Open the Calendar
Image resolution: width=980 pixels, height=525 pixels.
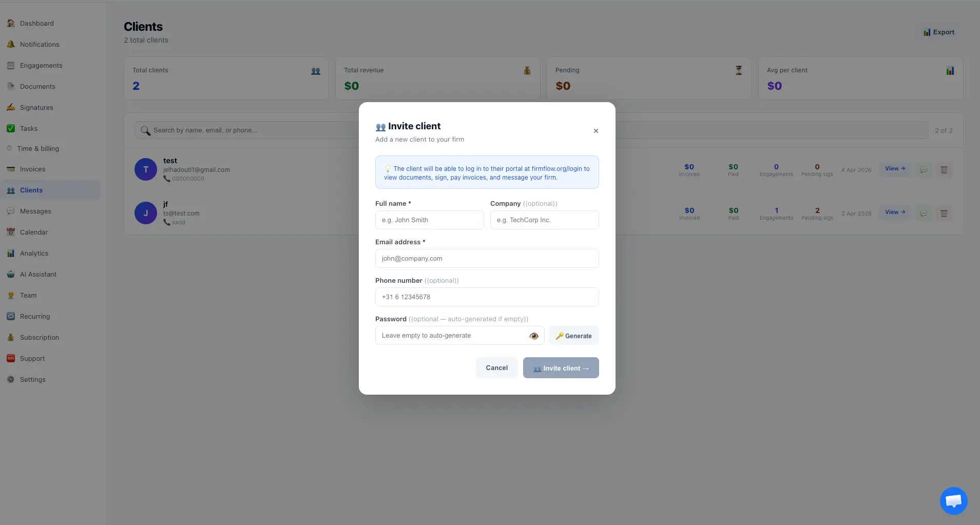click(x=34, y=232)
